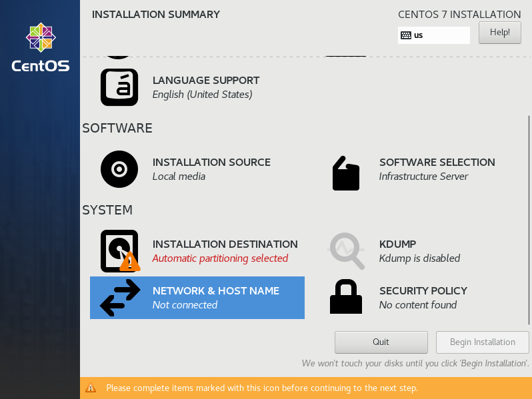Click the Installation Source disc icon

point(119,169)
